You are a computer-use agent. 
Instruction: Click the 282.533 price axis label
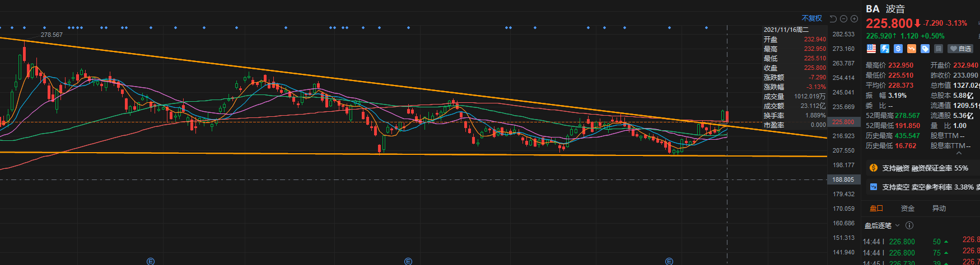point(844,34)
